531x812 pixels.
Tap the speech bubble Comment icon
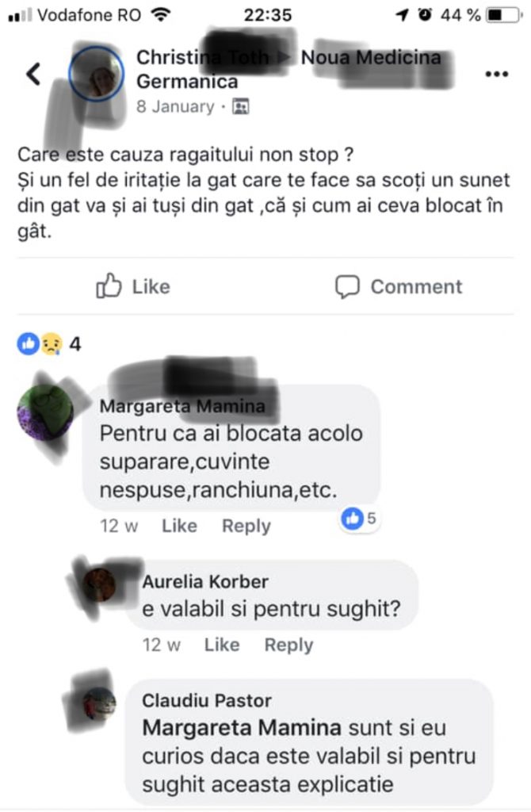point(347,286)
